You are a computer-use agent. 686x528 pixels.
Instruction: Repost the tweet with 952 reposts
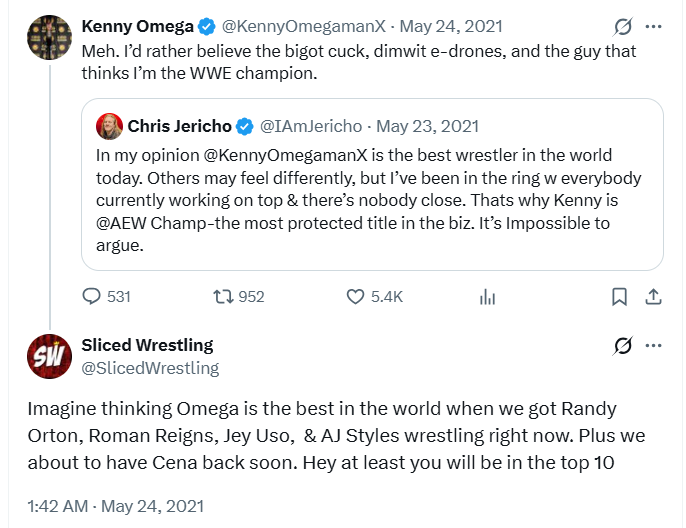click(223, 296)
